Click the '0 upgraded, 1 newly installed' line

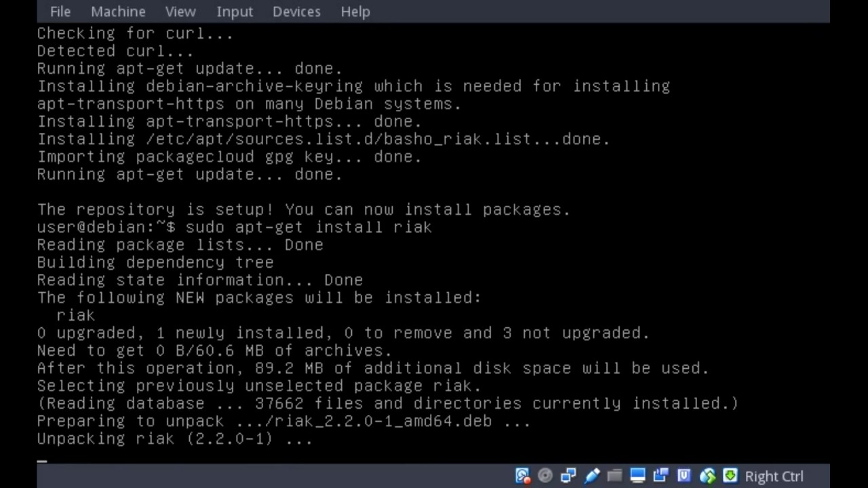tap(343, 333)
